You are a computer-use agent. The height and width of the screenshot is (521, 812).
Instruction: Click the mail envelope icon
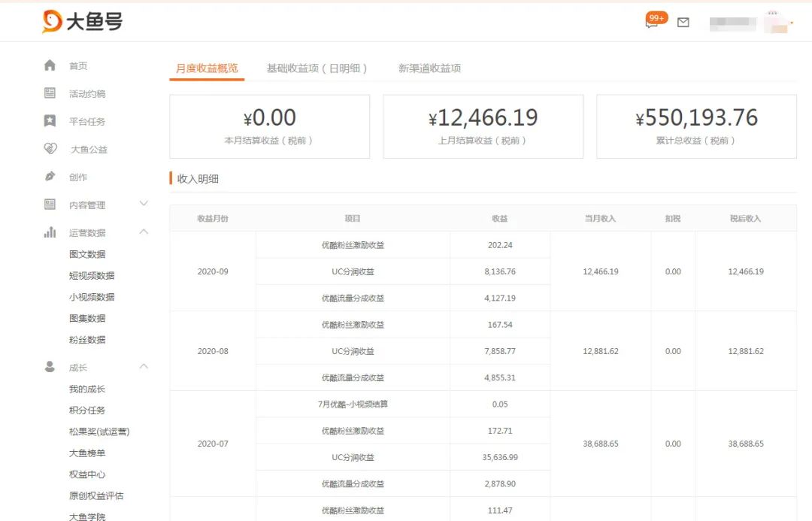click(683, 23)
